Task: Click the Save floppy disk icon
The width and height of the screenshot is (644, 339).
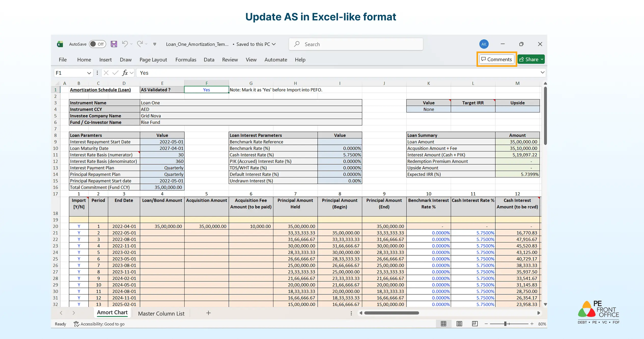Action: (x=114, y=44)
